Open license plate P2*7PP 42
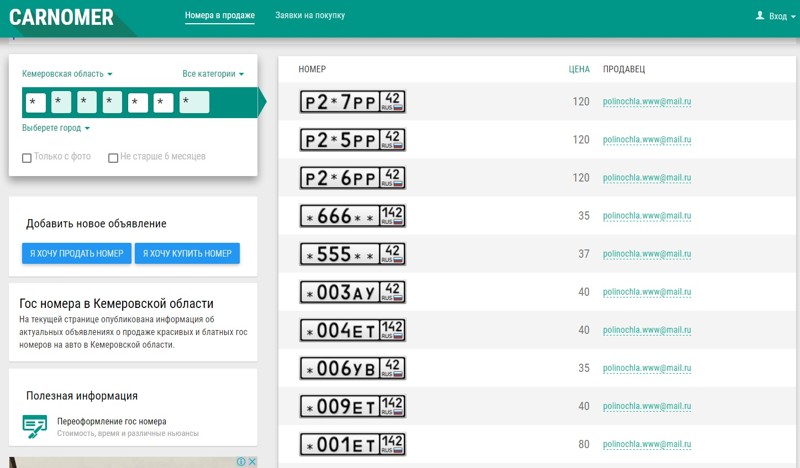This screenshot has height=468, width=800. point(352,102)
